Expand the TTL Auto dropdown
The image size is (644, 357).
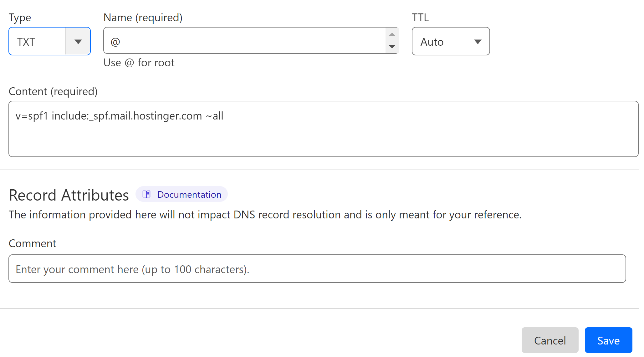(x=477, y=42)
